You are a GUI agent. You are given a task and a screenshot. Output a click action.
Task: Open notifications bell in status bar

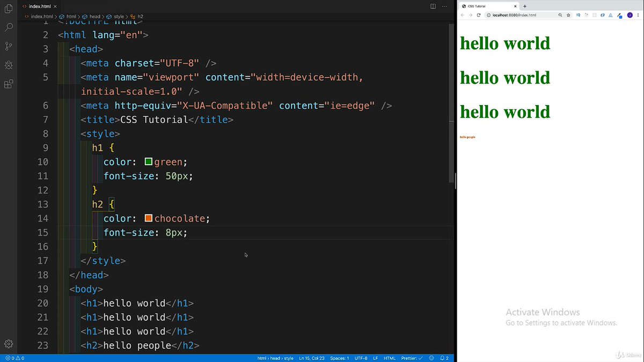pos(444,358)
